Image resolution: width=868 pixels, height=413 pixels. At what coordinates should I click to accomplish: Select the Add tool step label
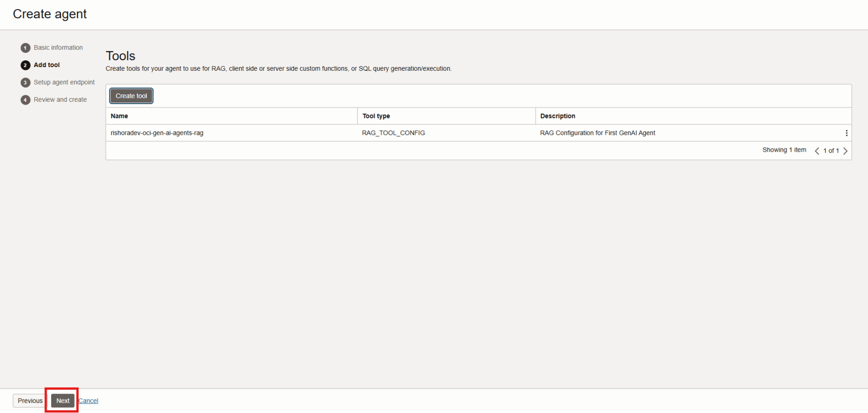click(x=47, y=65)
